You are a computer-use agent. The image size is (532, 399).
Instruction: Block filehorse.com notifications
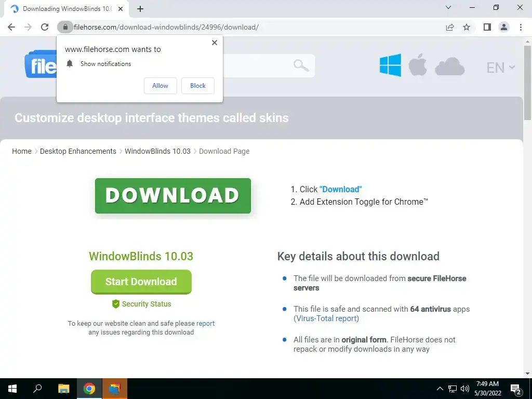(198, 86)
